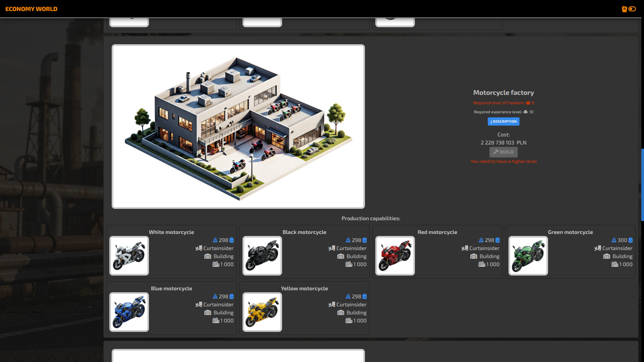The image size is (644, 362).
Task: Click the Economy World logo
Action: coord(31,9)
